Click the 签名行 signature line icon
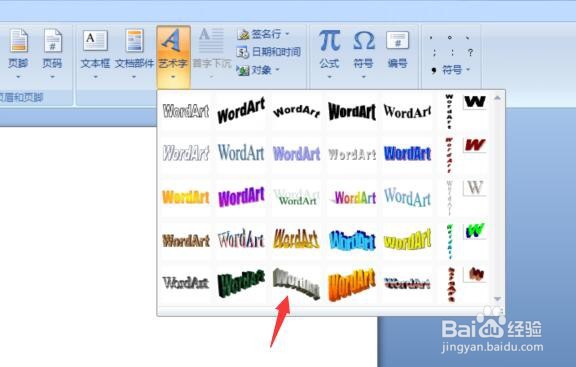Viewport: 576px width, 367px height. point(242,34)
